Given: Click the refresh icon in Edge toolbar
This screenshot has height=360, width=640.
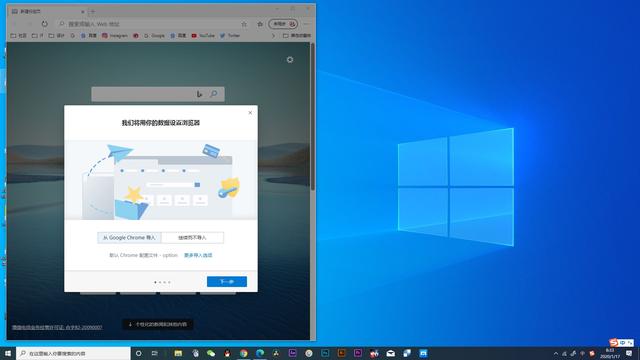Looking at the screenshot, I should tap(44, 24).
